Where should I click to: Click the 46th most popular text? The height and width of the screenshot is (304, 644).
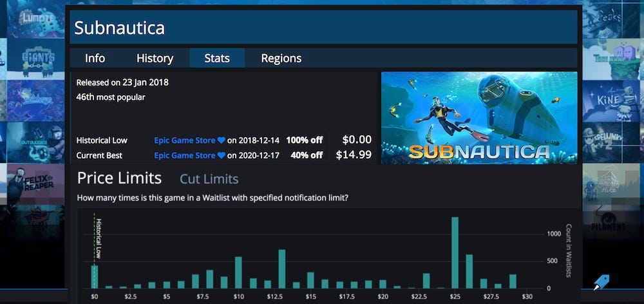pyautogui.click(x=111, y=97)
